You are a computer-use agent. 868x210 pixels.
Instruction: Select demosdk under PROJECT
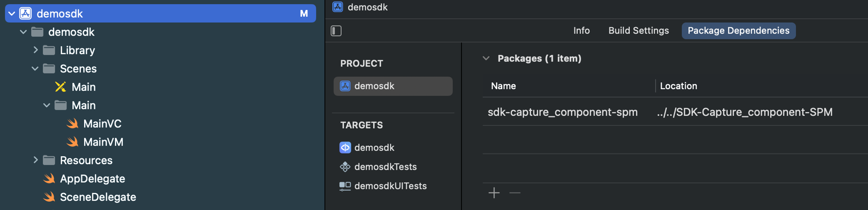tap(393, 86)
